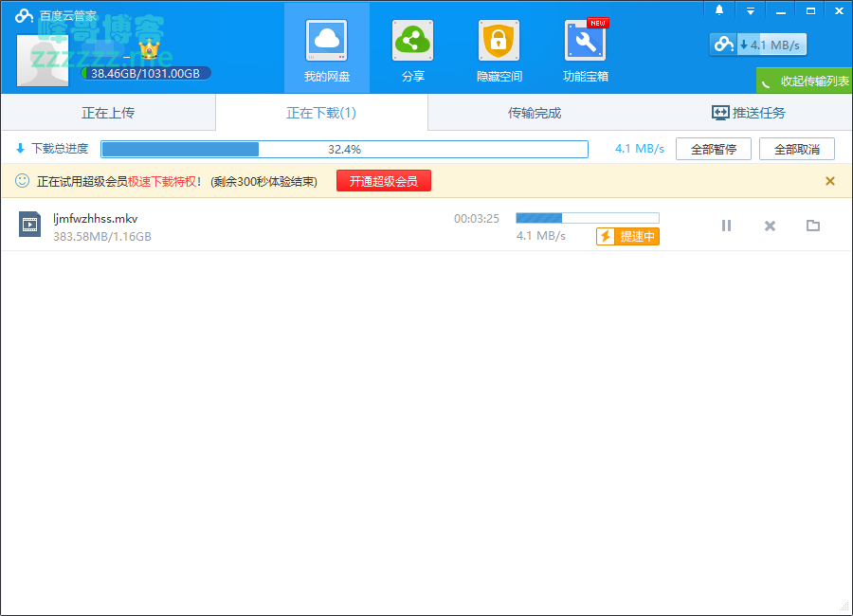The image size is (853, 616).
Task: Click the total speed text 4.1 MB/s beside progress bar
Action: 640,149
